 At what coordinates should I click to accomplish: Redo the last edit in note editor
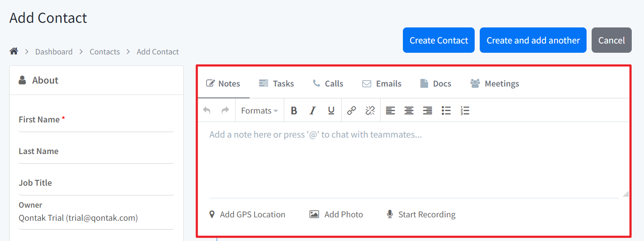tap(225, 111)
